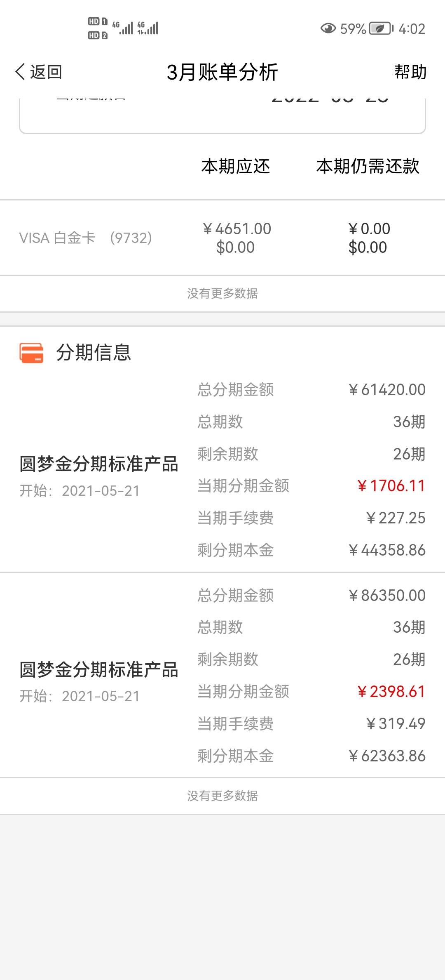Tap ¥44358.86 remaining principal value
Viewport: 445px width, 980px height.
[x=386, y=550]
